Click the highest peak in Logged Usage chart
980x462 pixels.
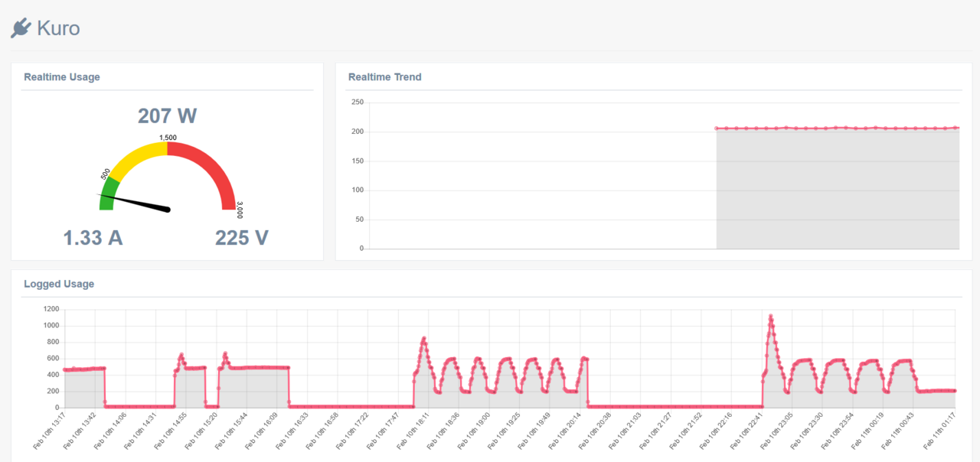click(770, 316)
